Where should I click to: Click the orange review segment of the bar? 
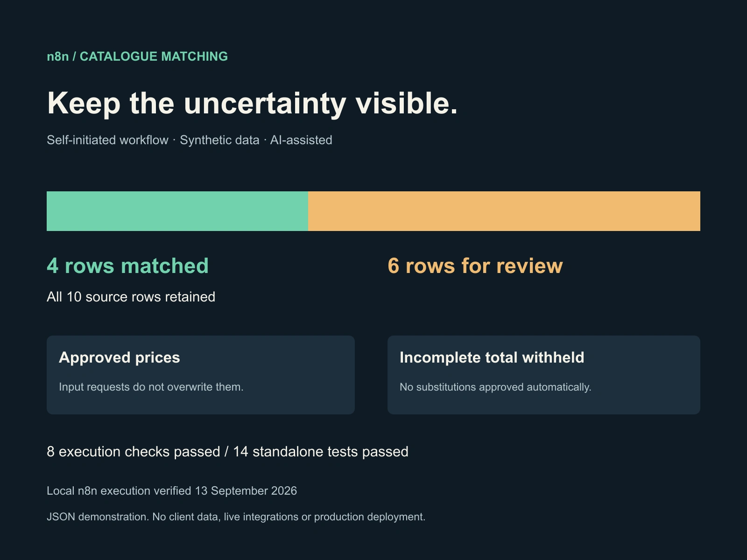pyautogui.click(x=504, y=211)
